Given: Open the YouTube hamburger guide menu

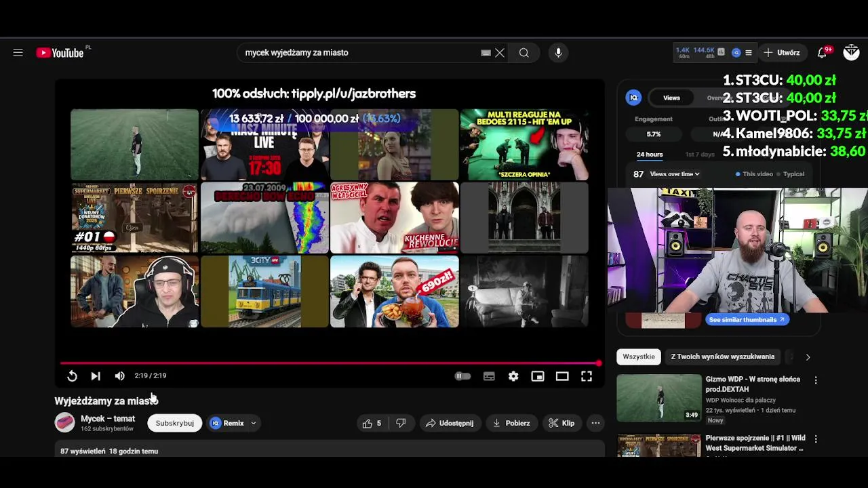Looking at the screenshot, I should pos(18,52).
